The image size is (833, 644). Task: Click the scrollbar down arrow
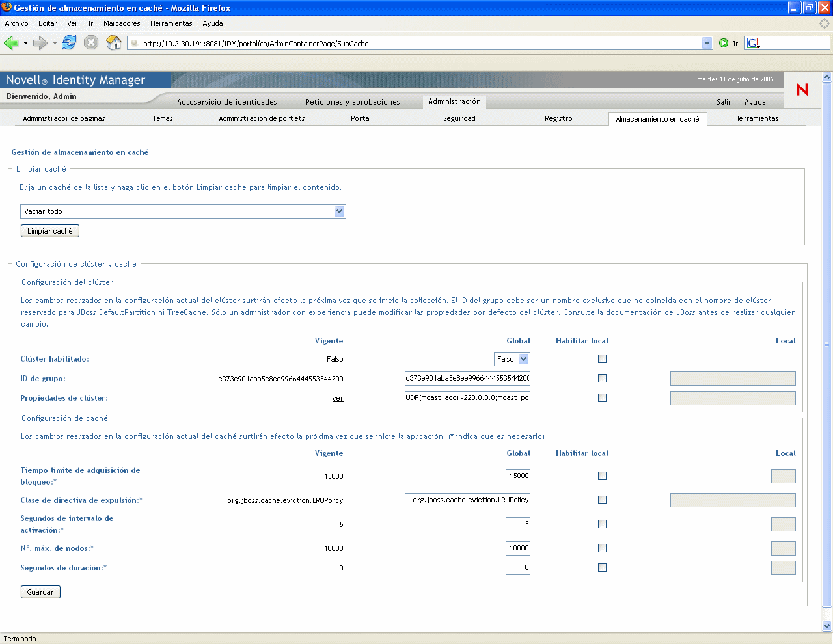click(x=827, y=626)
